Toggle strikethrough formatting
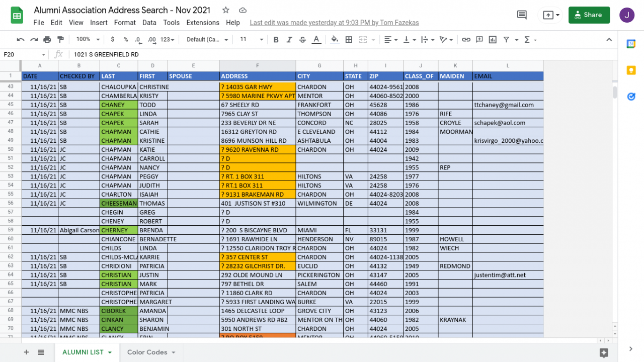644x362 pixels. [302, 40]
